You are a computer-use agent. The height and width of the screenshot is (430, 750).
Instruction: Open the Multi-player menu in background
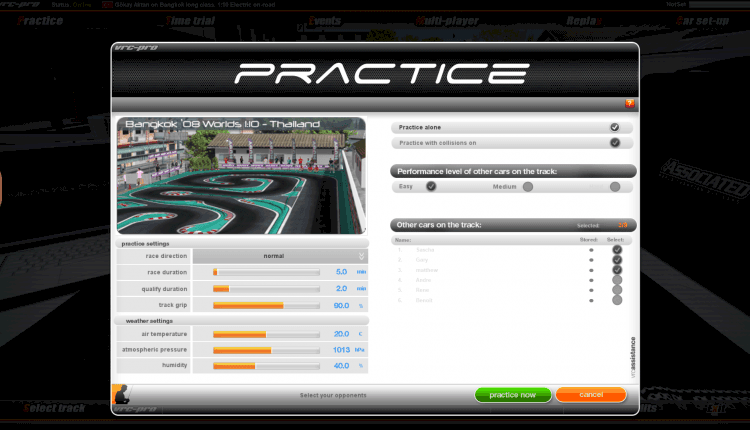tap(447, 21)
